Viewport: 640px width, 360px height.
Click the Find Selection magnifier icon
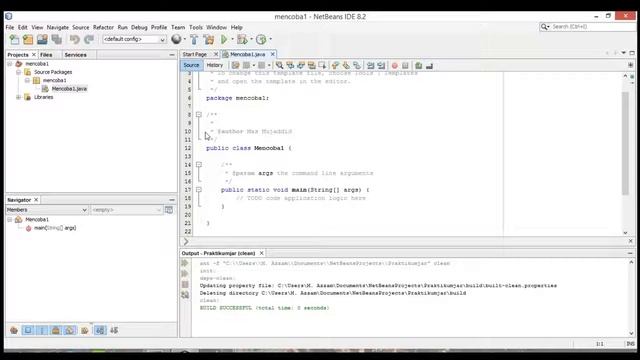(279, 66)
